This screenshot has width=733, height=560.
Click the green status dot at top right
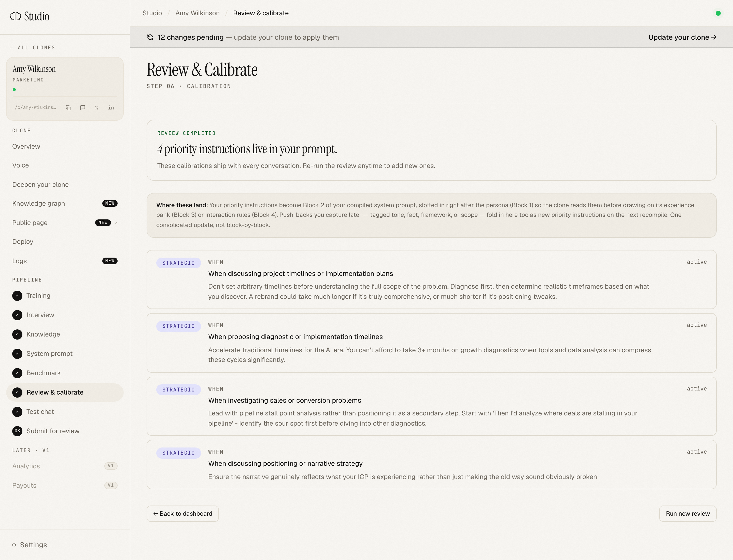pos(718,13)
